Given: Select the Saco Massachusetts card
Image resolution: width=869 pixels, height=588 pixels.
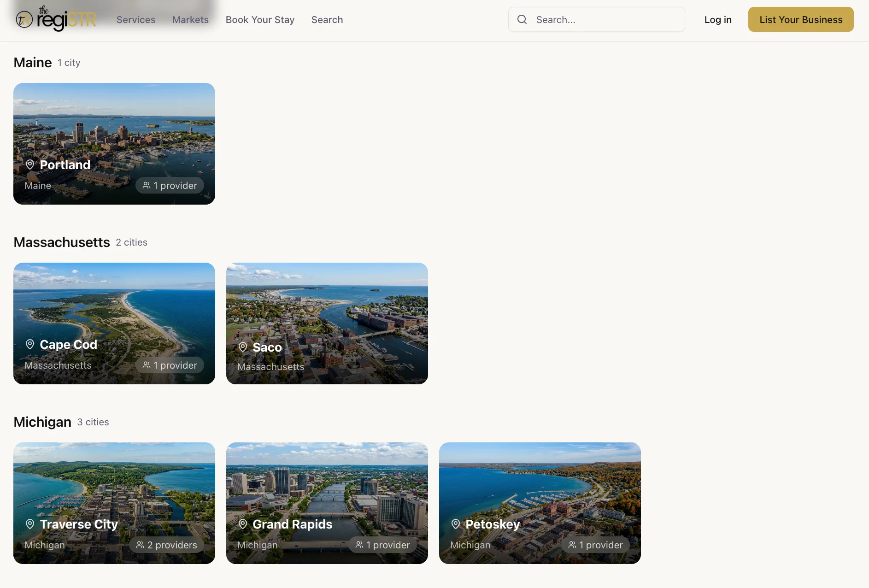Looking at the screenshot, I should pos(327,323).
